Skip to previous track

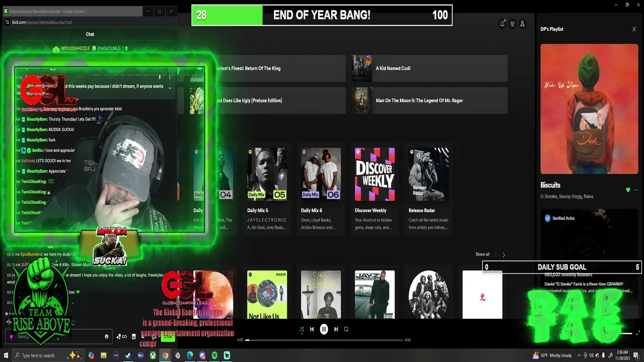(x=312, y=329)
